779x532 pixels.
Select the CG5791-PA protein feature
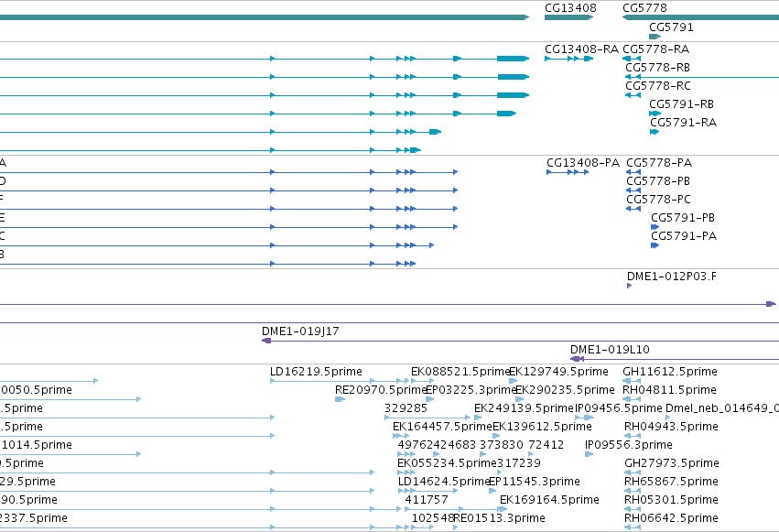click(x=655, y=246)
